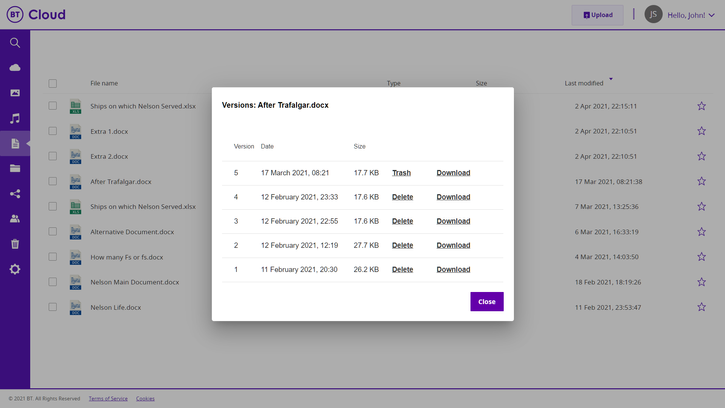Star the Extra 1.docx file
Screen dimensions: 725x408
701,131
